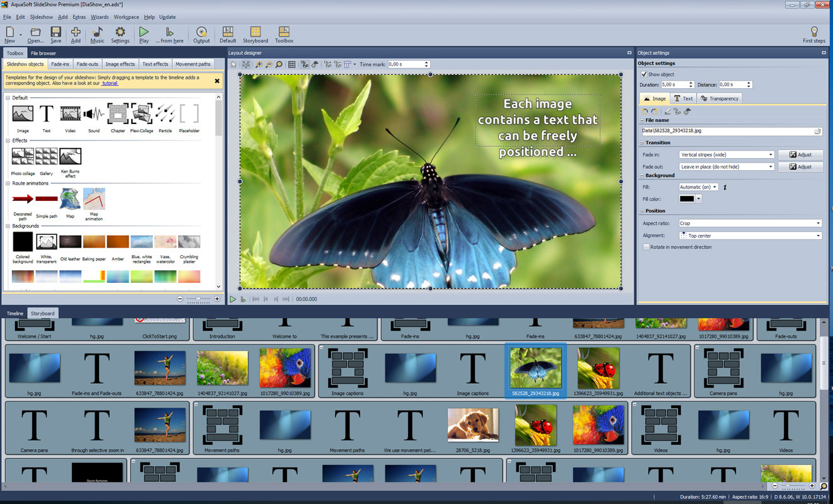The image size is (833, 504).
Task: Collapse the Transition section in Object settings
Action: [642, 143]
